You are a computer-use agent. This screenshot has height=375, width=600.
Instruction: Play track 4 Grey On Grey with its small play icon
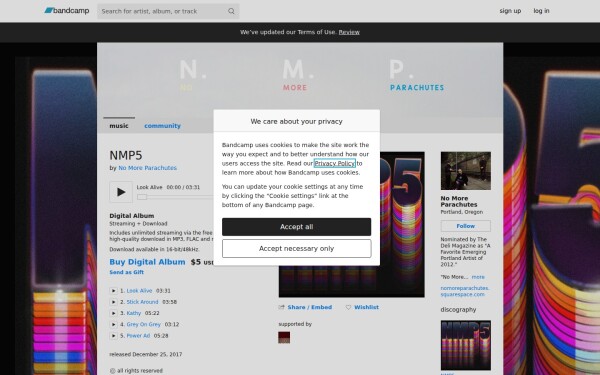pos(113,324)
